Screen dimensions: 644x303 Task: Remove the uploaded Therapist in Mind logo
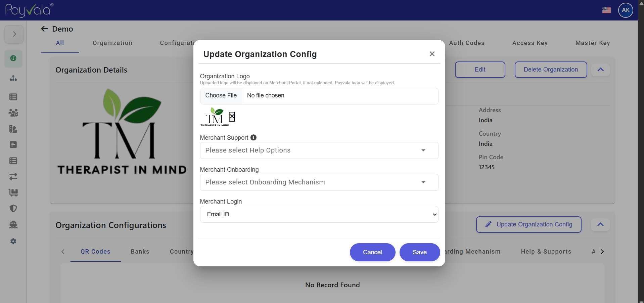pyautogui.click(x=232, y=117)
